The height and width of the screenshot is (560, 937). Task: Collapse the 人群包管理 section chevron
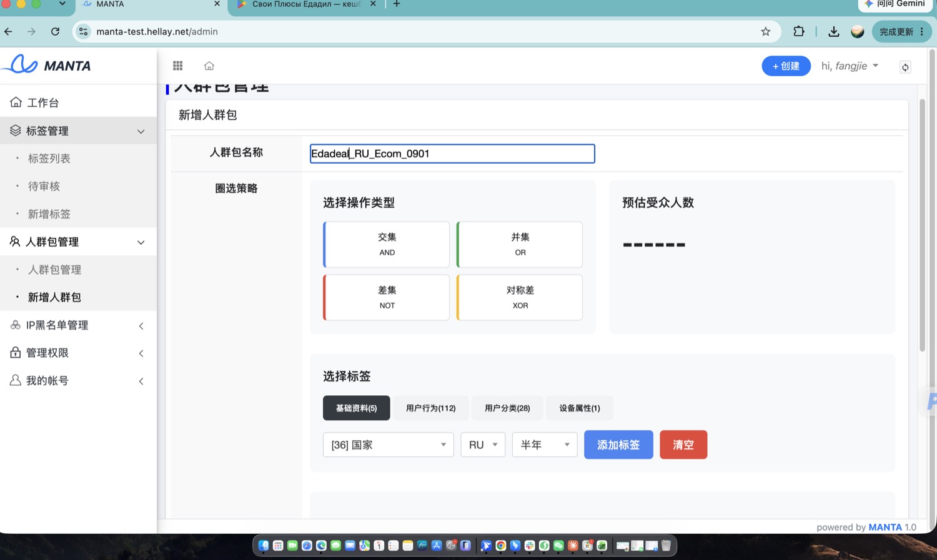click(x=141, y=242)
